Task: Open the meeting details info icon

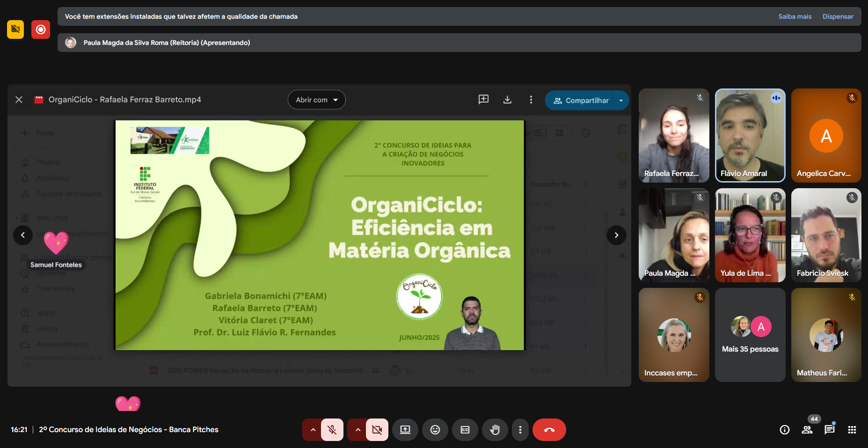Action: pyautogui.click(x=784, y=430)
